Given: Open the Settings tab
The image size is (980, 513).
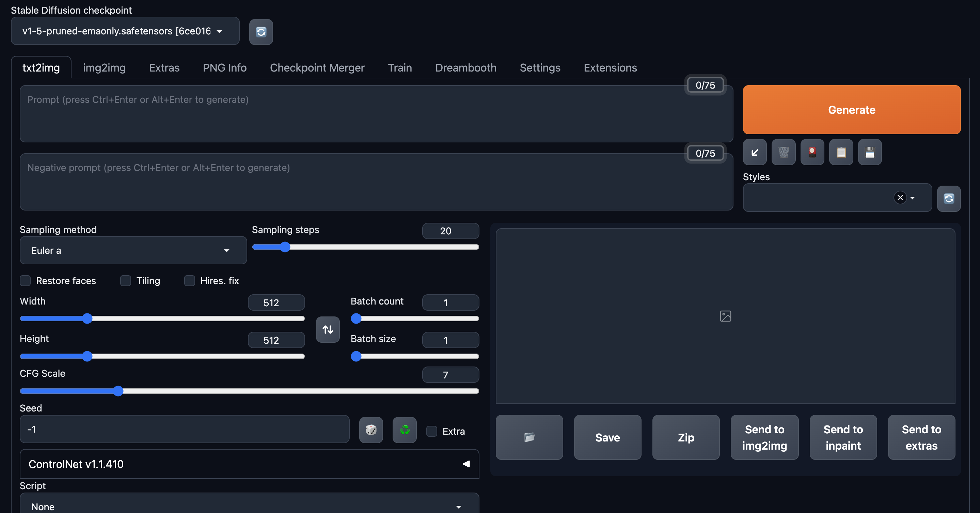Looking at the screenshot, I should [x=540, y=68].
